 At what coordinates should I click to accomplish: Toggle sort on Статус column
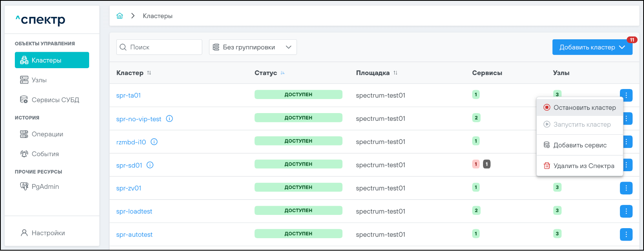pos(283,73)
